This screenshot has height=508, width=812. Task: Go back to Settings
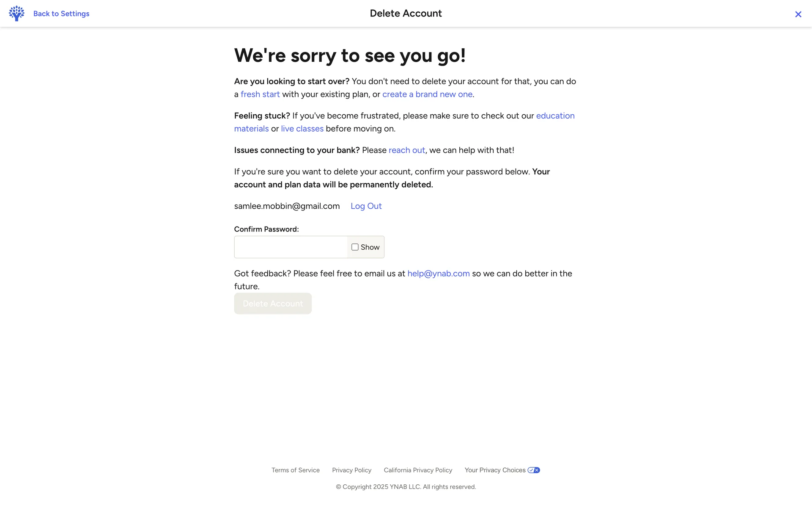(x=61, y=14)
